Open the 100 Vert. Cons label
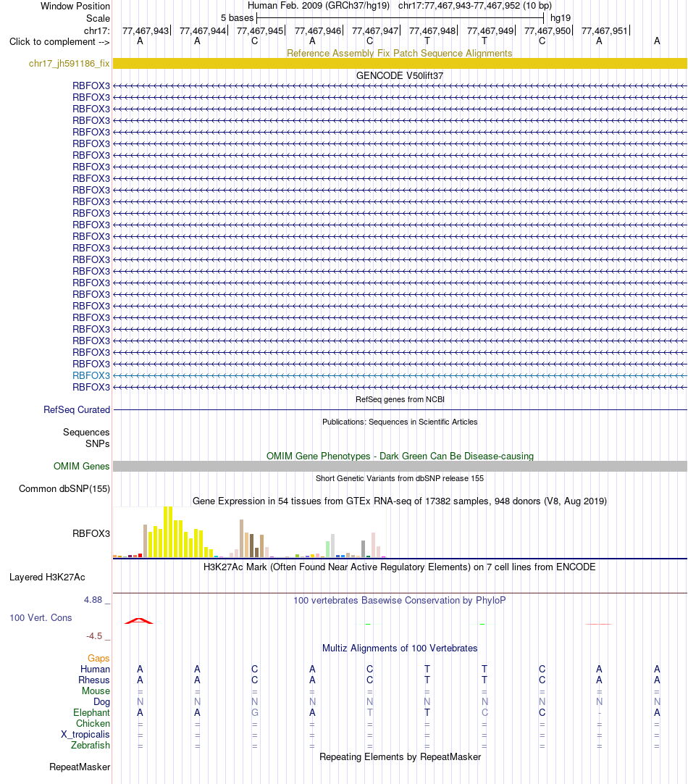The image size is (688, 784). pos(41,617)
